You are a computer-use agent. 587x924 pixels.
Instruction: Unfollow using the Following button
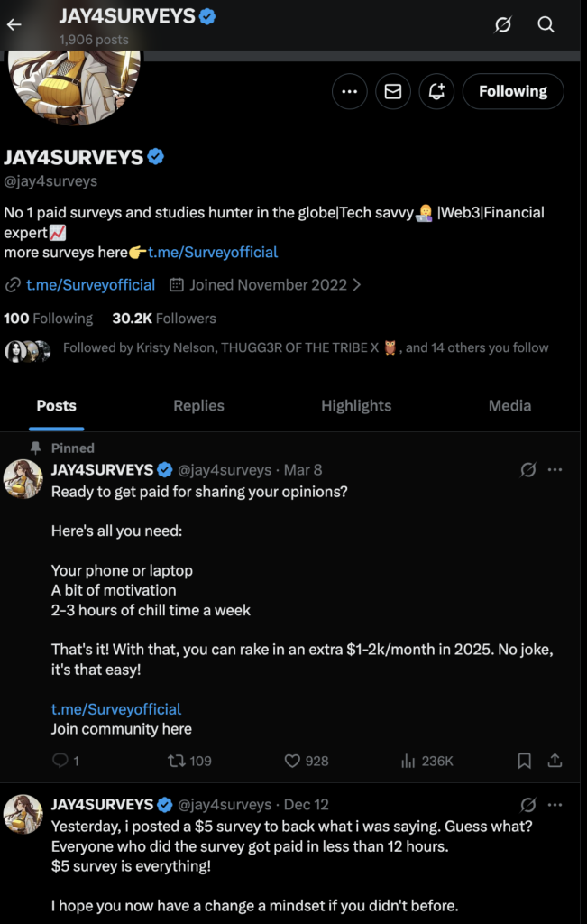(x=513, y=91)
